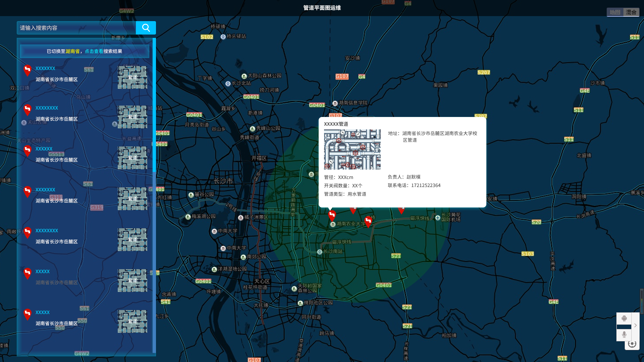Click red marker icon of fourth result XXXXXXX
Image resolution: width=644 pixels, height=362 pixels.
(x=28, y=192)
